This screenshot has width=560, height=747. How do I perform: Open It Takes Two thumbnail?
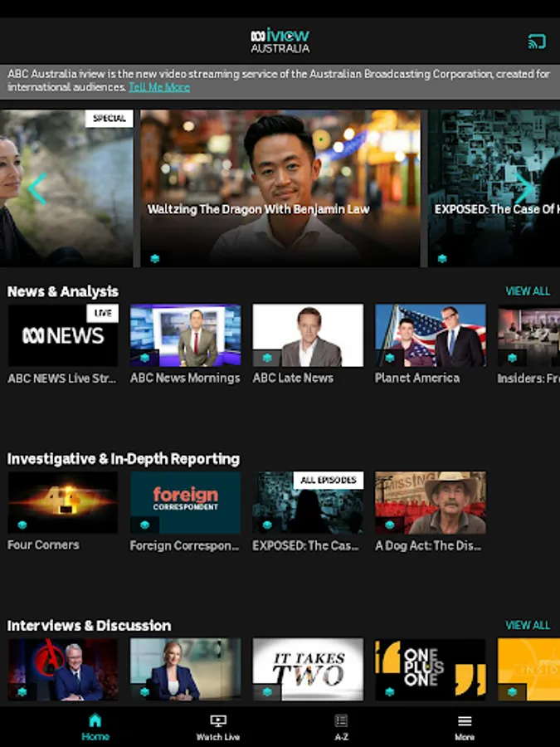pos(308,670)
